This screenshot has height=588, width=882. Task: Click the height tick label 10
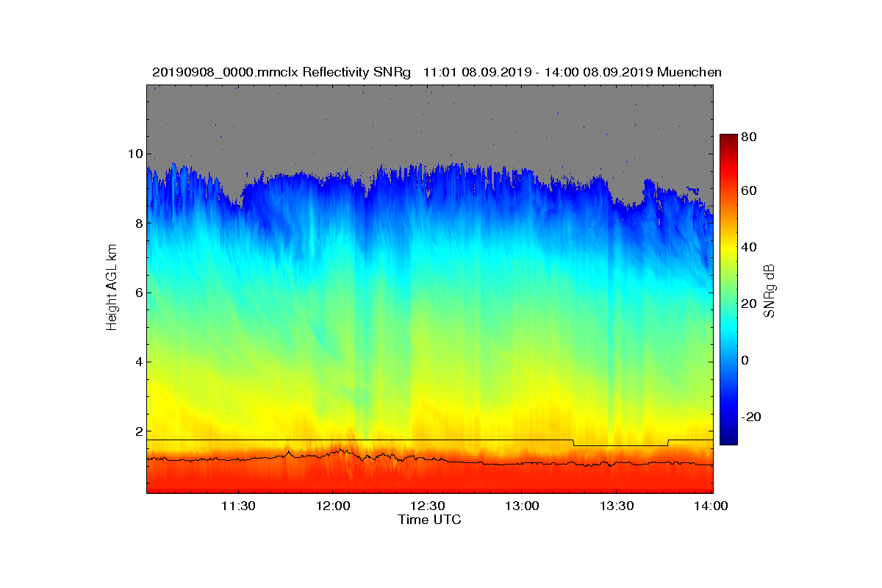(x=135, y=154)
